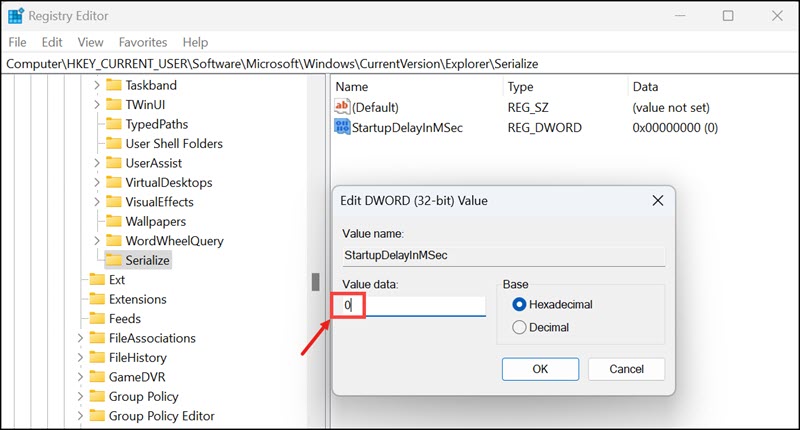This screenshot has width=800, height=430.
Task: Expand the TWinUI key
Action: click(x=96, y=104)
